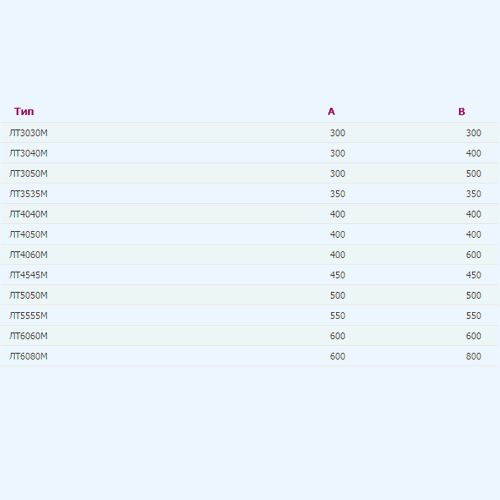The height and width of the screenshot is (500, 500).
Task: Select the ЛТ3040М row label
Action: tap(28, 153)
